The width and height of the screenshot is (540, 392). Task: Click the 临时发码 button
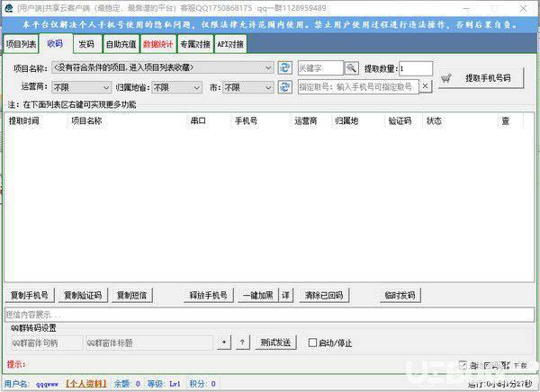pyautogui.click(x=400, y=295)
